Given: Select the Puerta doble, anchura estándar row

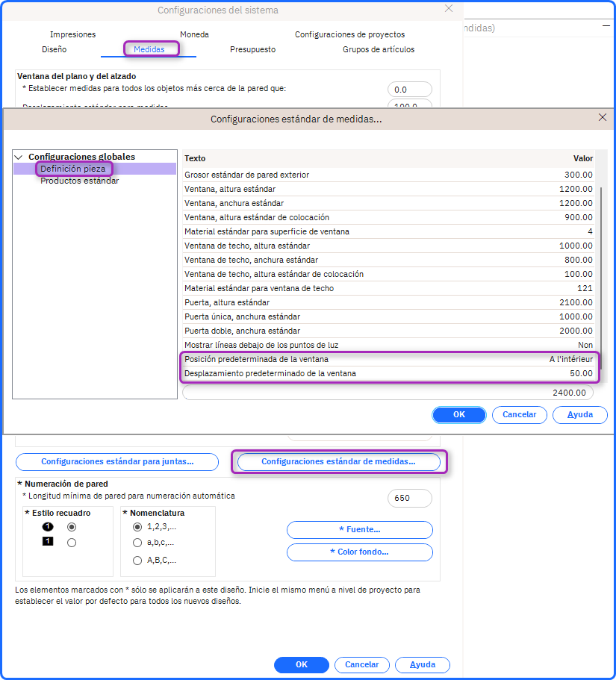Looking at the screenshot, I should pos(388,331).
